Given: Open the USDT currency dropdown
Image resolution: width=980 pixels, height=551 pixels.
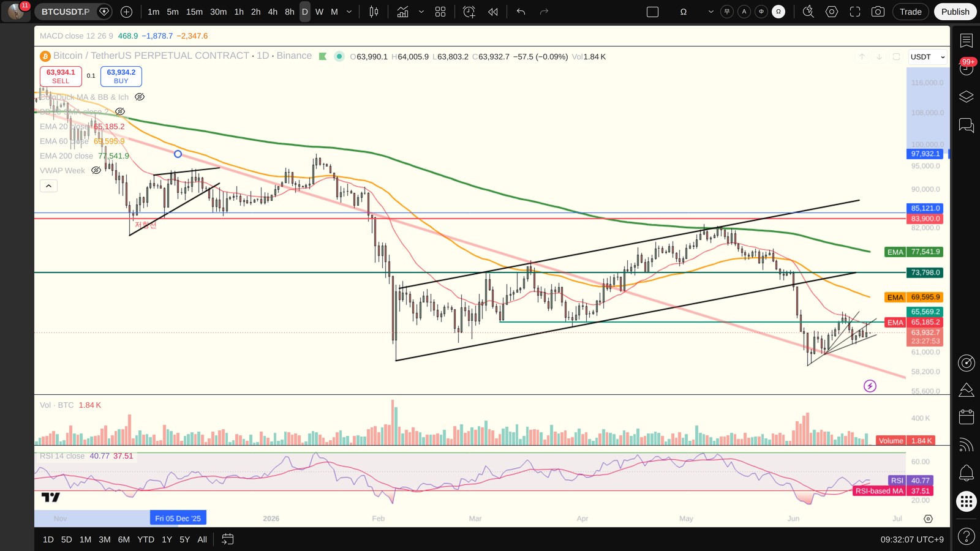Looking at the screenshot, I should point(927,57).
